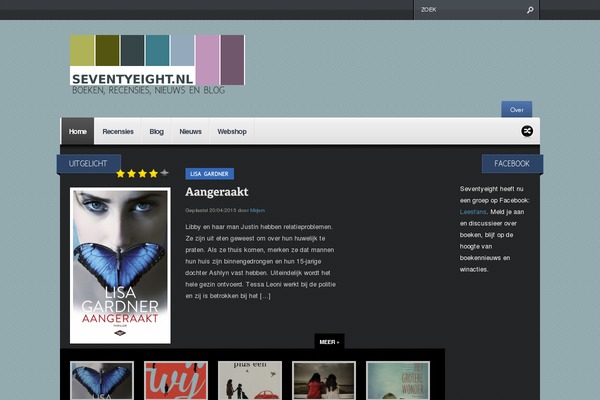Open the Nieuws menu item
This screenshot has height=400, width=600.
(191, 131)
